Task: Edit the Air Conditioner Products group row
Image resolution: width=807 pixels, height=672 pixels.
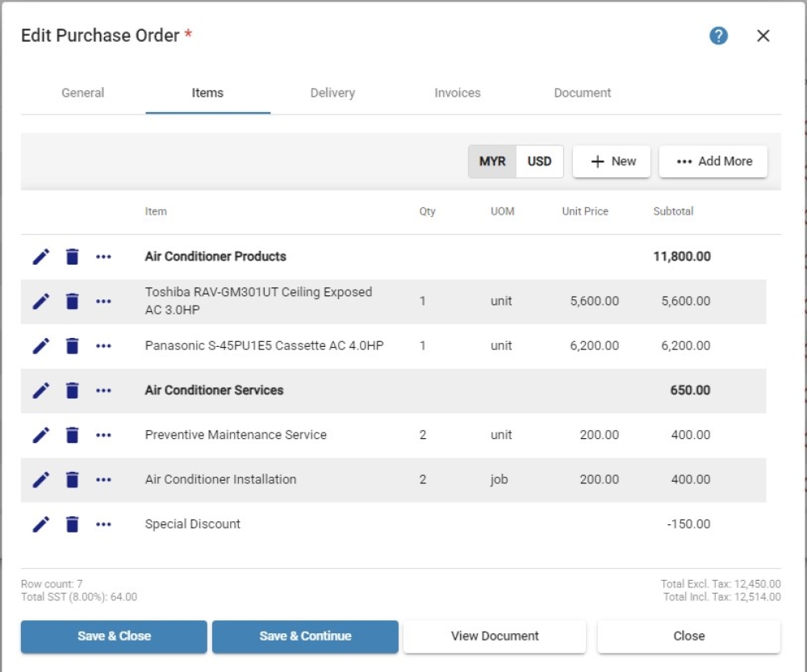Action: [41, 257]
